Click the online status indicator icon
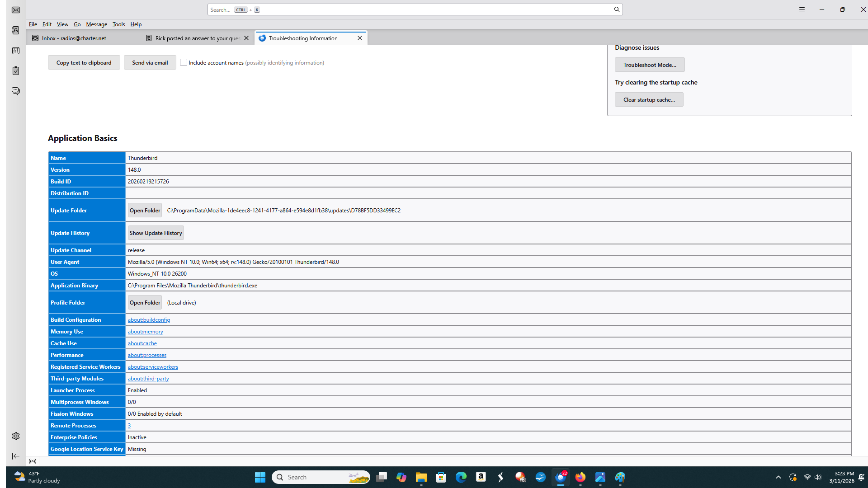 pyautogui.click(x=33, y=461)
